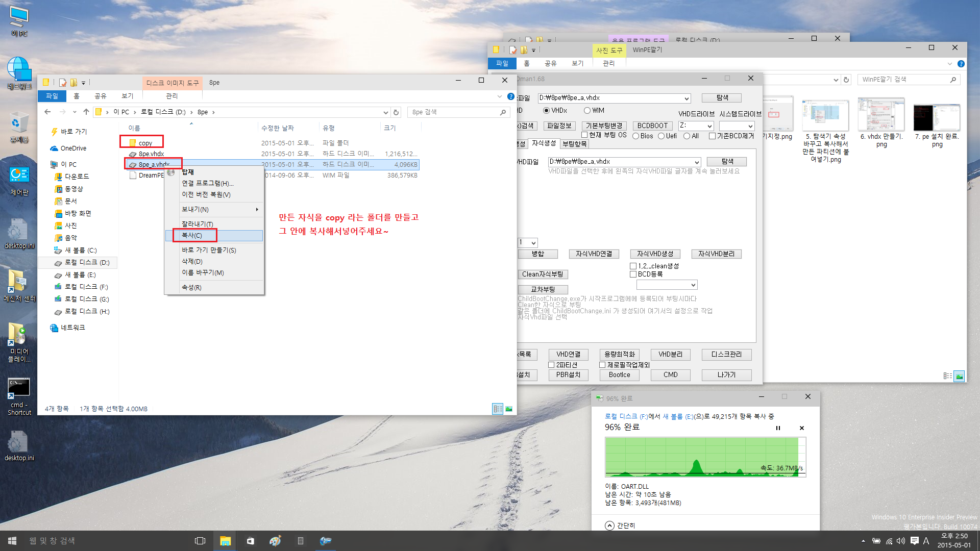Screen dimensions: 980x551
Task: Go back in 8pe Explorer window
Action: [x=47, y=112]
